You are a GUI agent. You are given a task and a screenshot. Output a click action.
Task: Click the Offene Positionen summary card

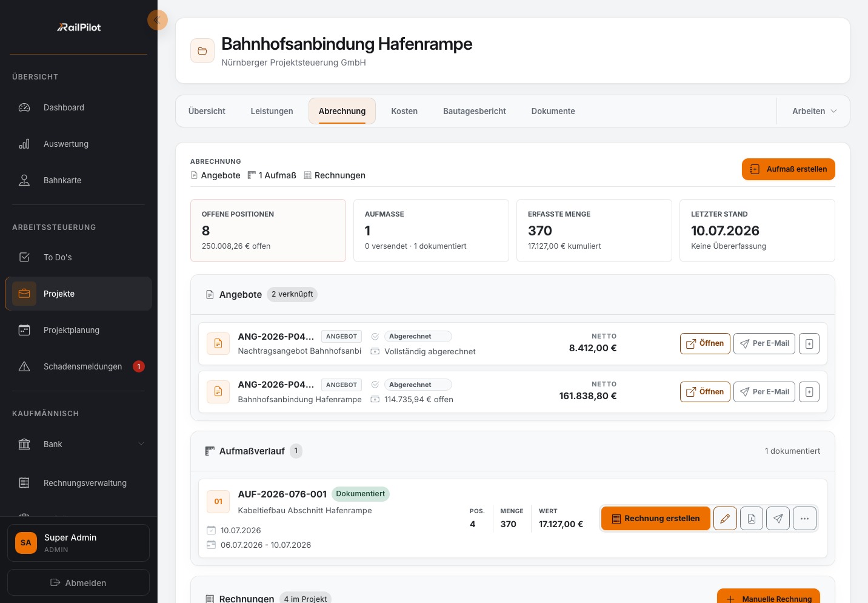268,231
